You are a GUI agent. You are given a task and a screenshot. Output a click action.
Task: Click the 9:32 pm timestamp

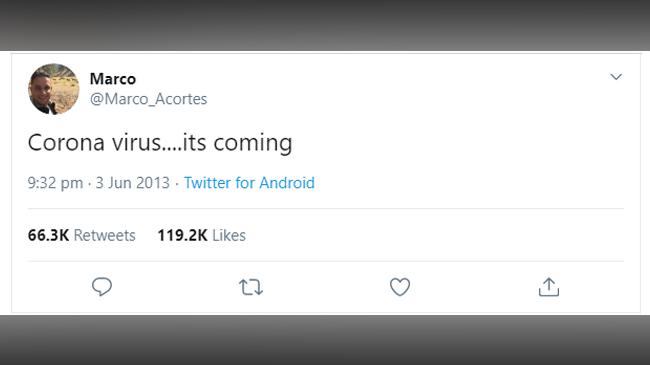(x=55, y=183)
